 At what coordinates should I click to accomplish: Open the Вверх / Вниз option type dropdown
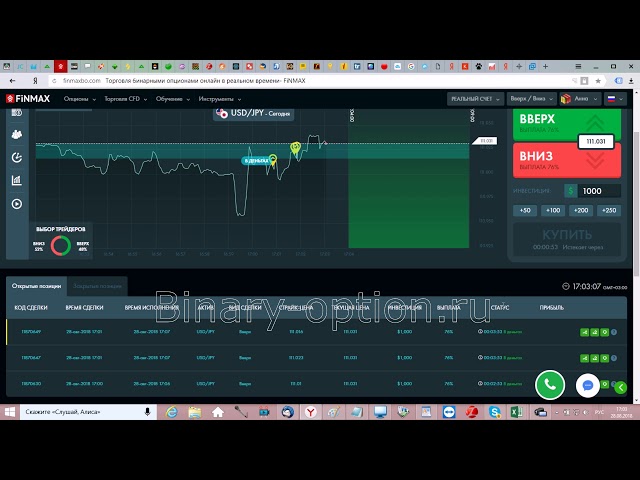coord(530,99)
